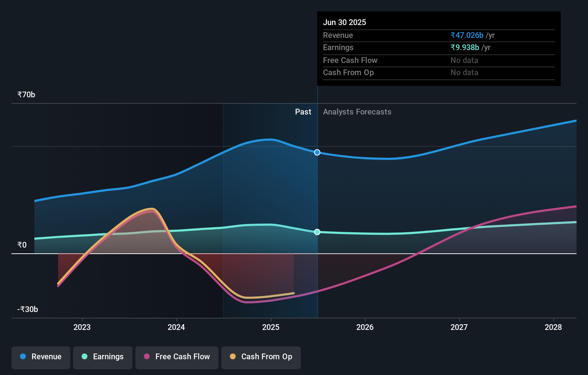Click the yellow Cash From Op legend dot

pos(233,357)
